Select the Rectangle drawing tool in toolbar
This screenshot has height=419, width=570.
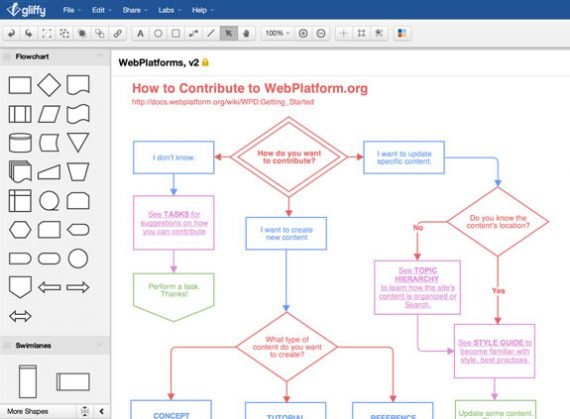tap(176, 33)
